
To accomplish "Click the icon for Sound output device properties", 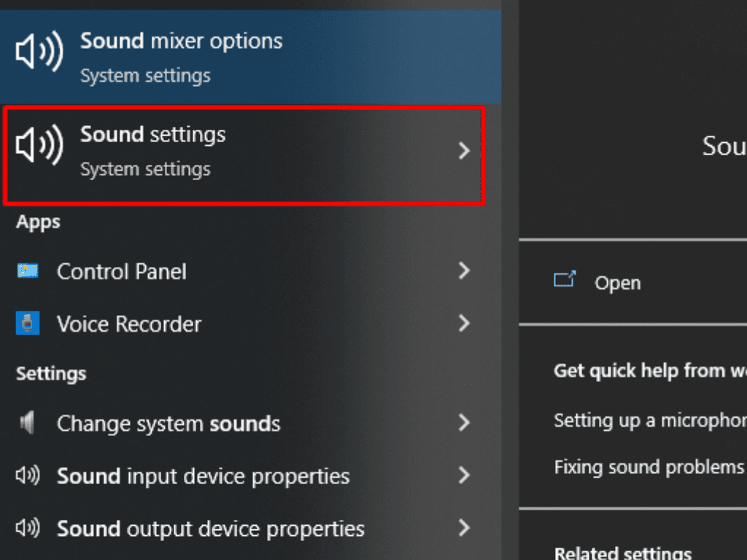I will (x=28, y=528).
